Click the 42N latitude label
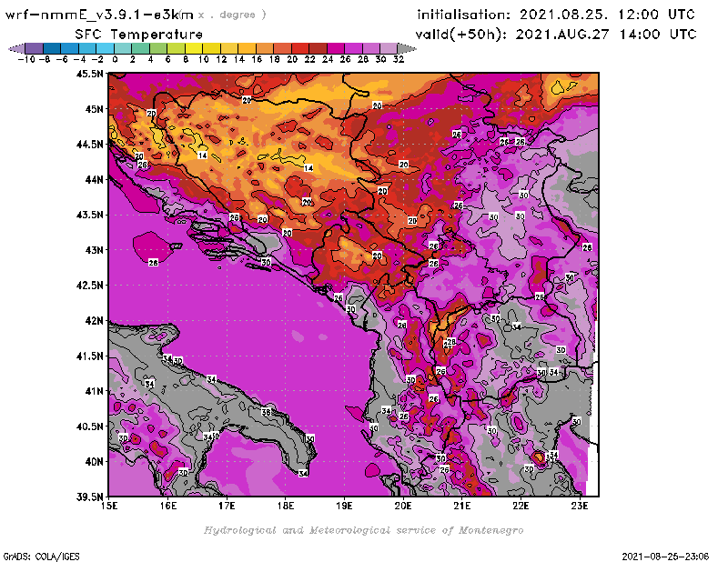Image resolution: width=728 pixels, height=562 pixels. [94, 321]
